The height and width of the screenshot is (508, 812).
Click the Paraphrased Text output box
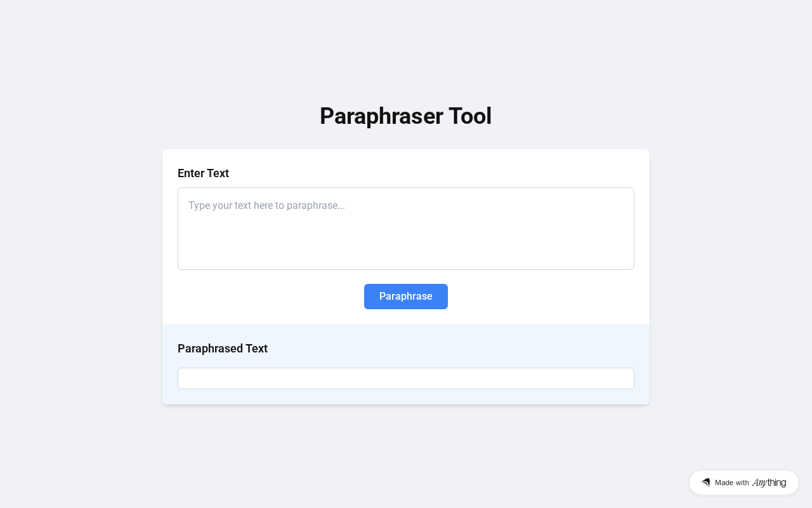point(406,378)
